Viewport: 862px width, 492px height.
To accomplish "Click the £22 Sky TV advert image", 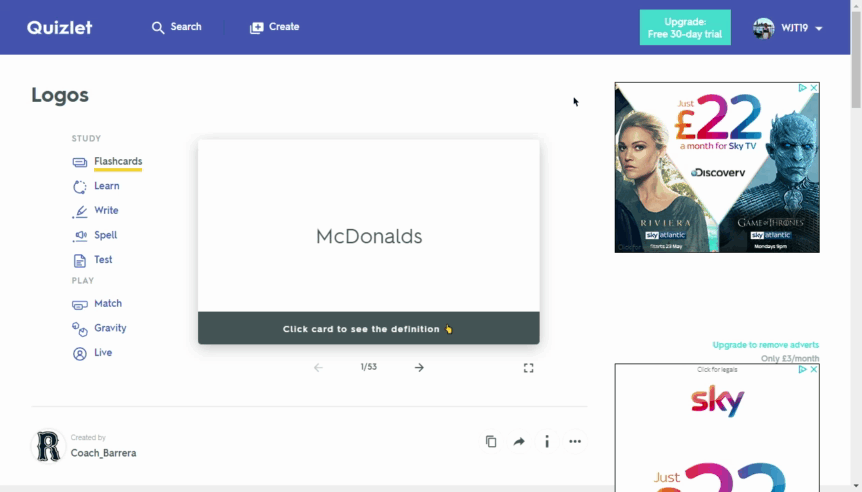I will click(717, 168).
